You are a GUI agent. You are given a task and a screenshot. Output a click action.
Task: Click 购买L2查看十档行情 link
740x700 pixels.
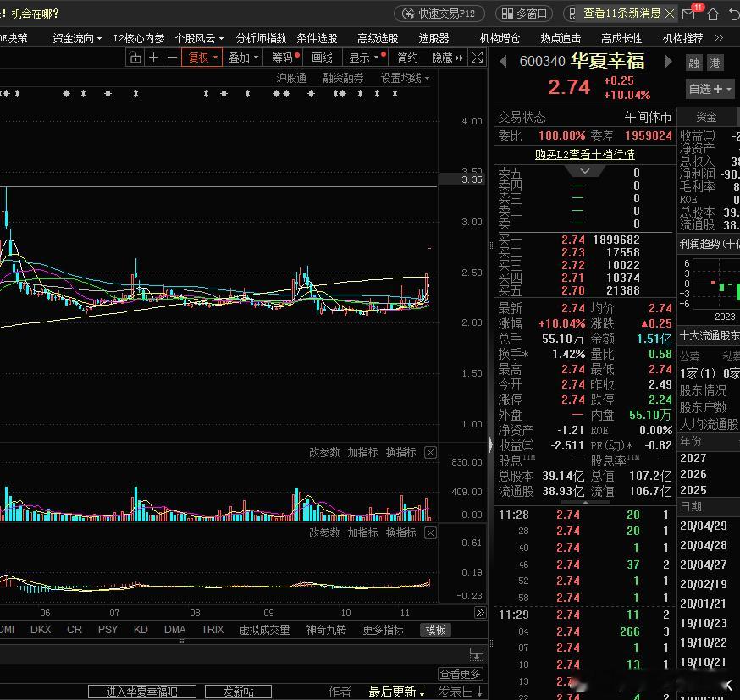tap(585, 154)
